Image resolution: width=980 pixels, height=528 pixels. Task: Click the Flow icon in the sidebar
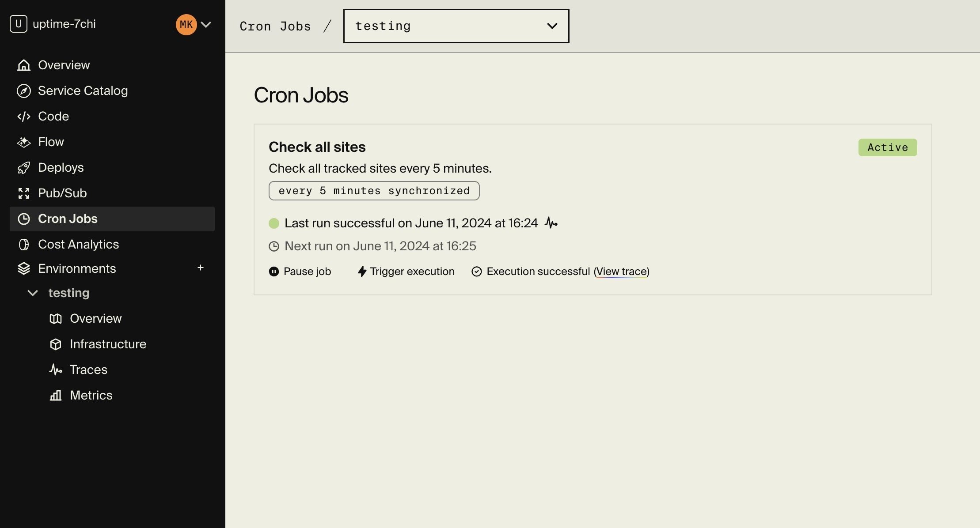click(24, 142)
